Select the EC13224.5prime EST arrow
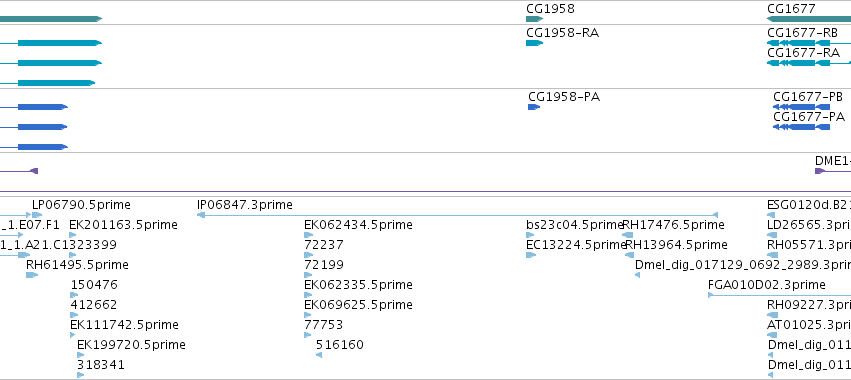Viewport: 851px width, 380px height. (x=531, y=255)
